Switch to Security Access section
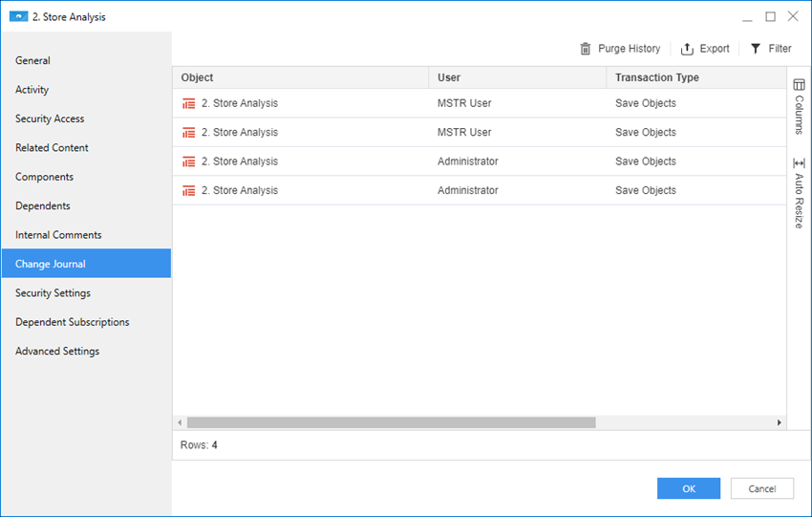The width and height of the screenshot is (812, 517). [50, 118]
